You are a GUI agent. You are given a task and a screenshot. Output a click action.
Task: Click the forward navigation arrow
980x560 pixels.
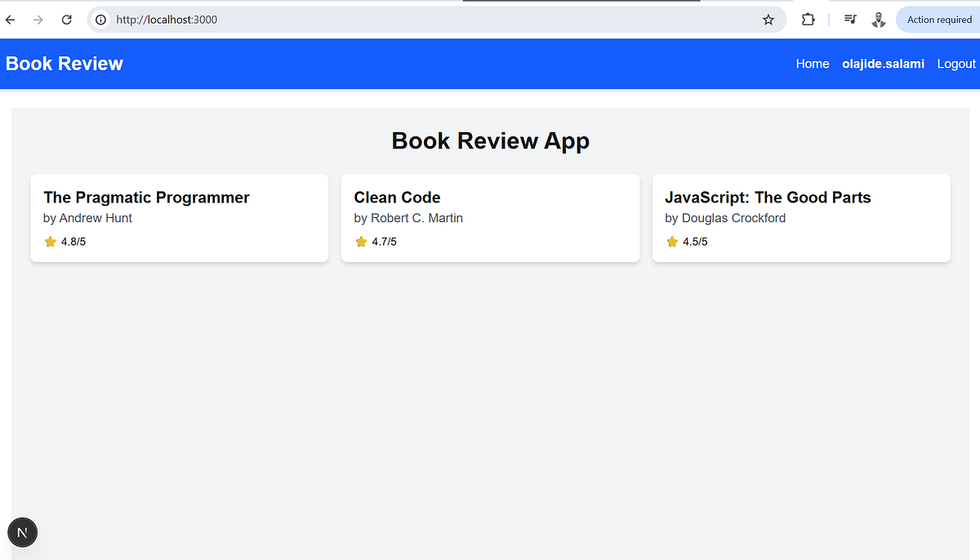point(38,19)
